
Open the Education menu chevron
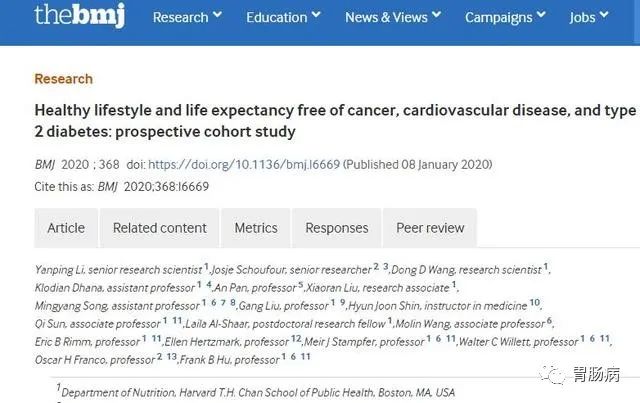click(x=316, y=15)
